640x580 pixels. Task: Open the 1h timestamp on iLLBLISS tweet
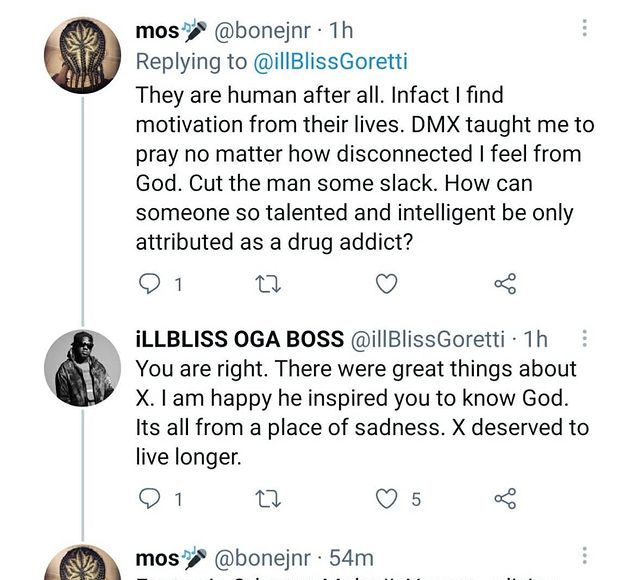coord(536,339)
